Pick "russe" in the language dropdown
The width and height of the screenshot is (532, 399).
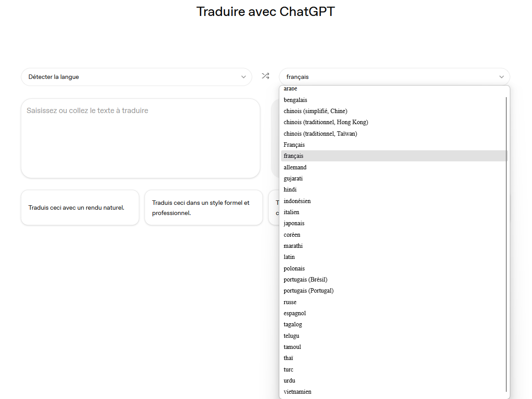[x=290, y=302]
